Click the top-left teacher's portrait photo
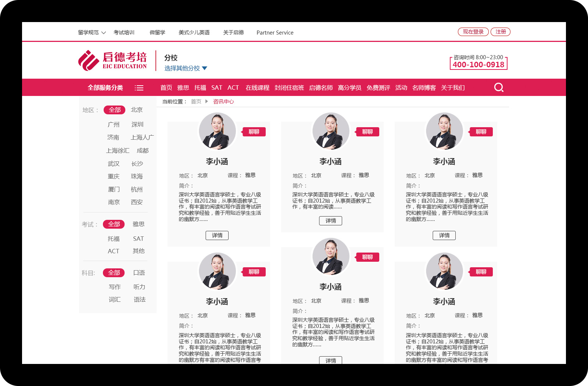 217,131
